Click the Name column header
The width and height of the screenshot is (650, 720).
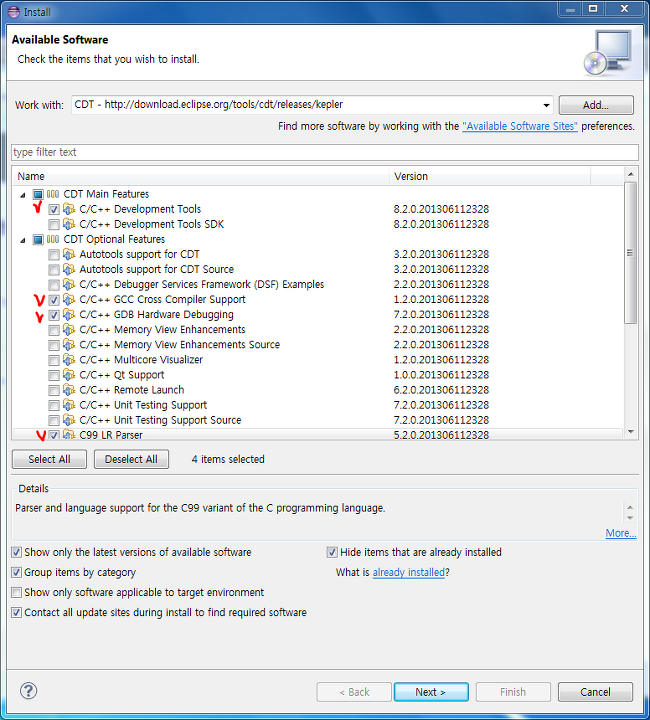click(201, 176)
